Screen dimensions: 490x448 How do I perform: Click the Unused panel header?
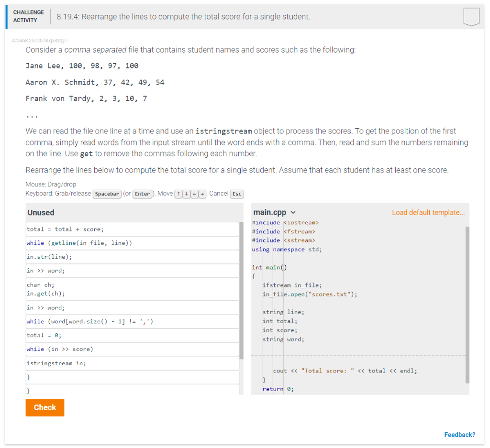(x=41, y=212)
